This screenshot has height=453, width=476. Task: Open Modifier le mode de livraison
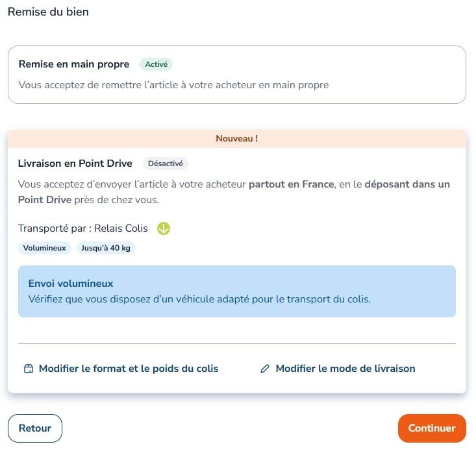(x=338, y=369)
